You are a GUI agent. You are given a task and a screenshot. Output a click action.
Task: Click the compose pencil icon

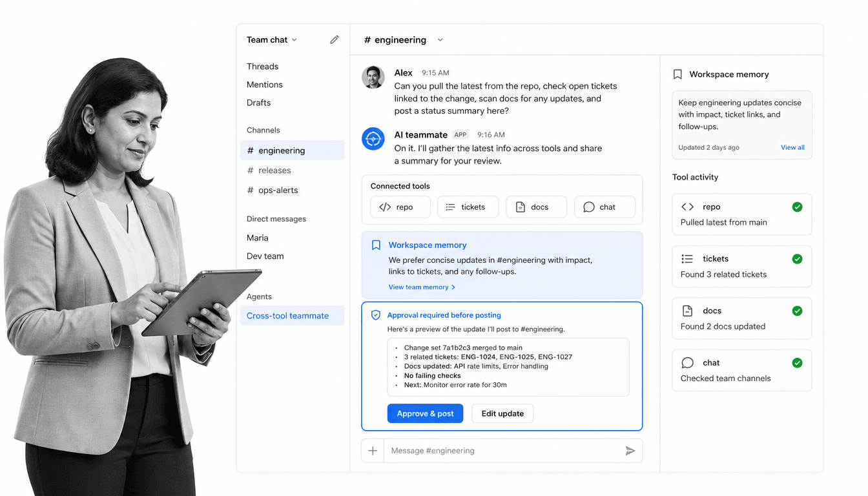tap(334, 40)
